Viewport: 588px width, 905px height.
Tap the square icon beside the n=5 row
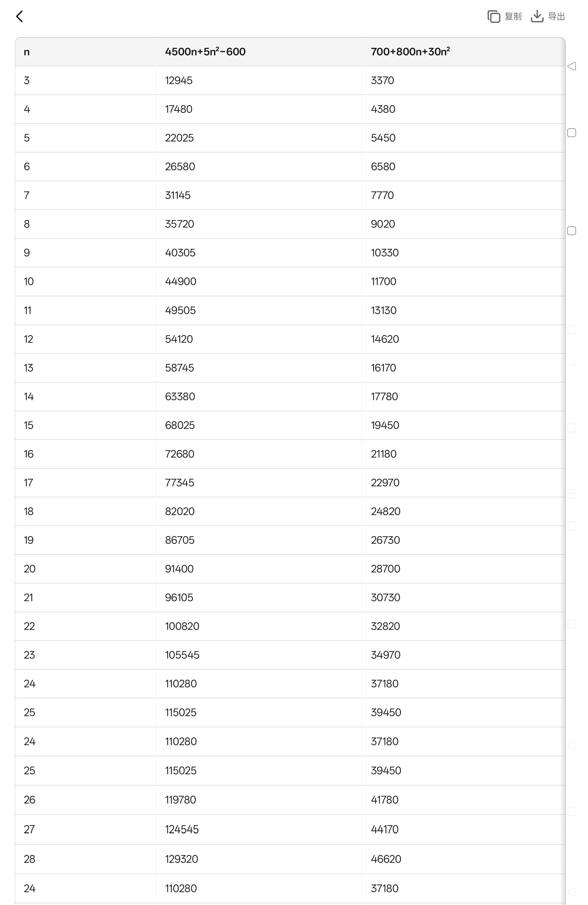point(571,133)
